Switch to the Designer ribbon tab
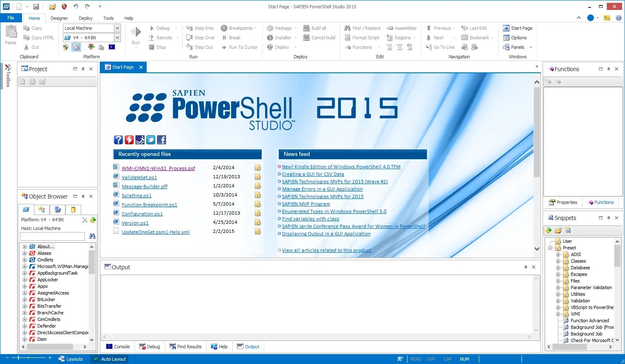 point(59,18)
